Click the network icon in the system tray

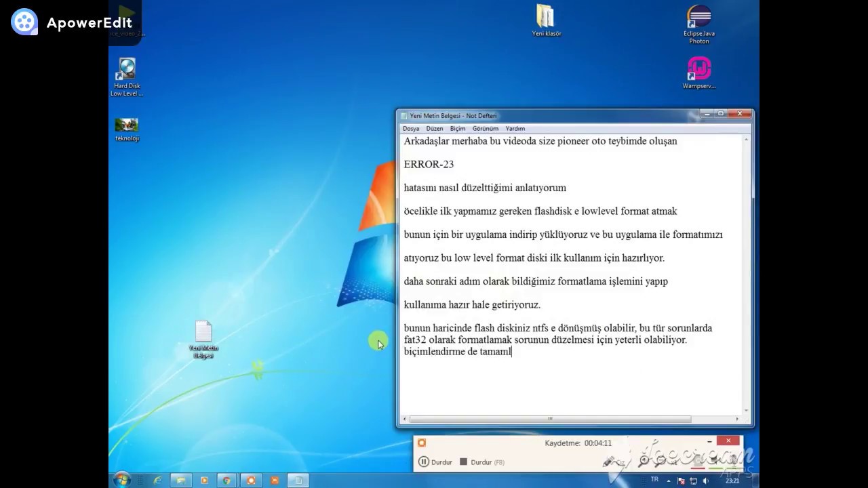(694, 481)
